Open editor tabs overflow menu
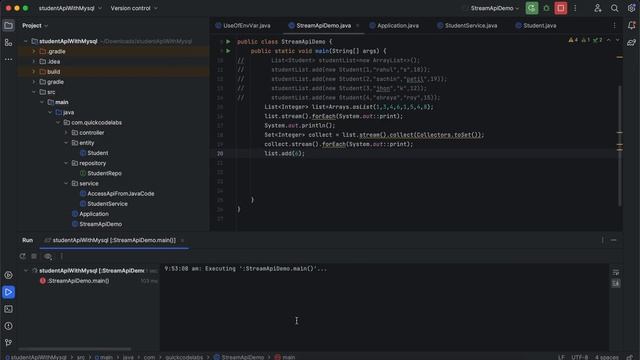Viewport: 640px width, 360px height. click(614, 26)
